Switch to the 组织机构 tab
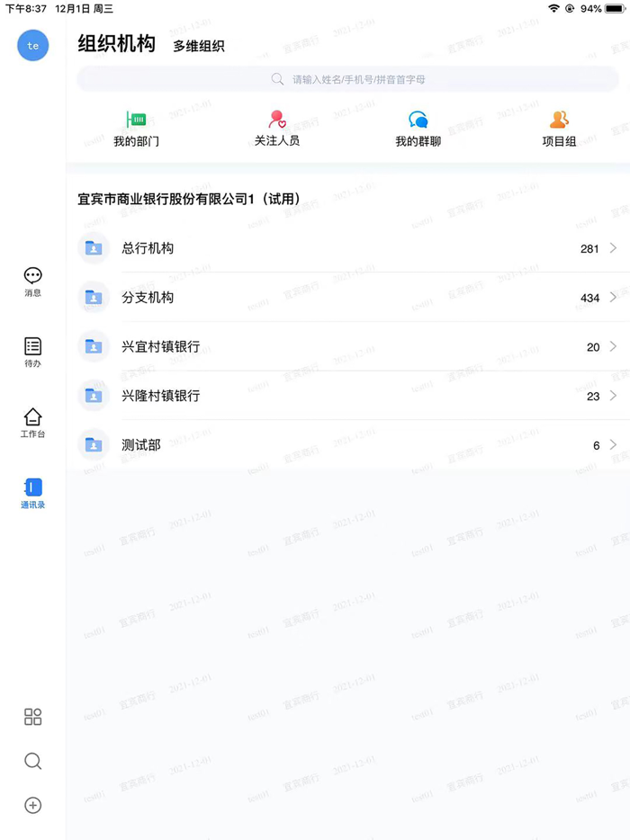The height and width of the screenshot is (840, 630). pos(116,44)
